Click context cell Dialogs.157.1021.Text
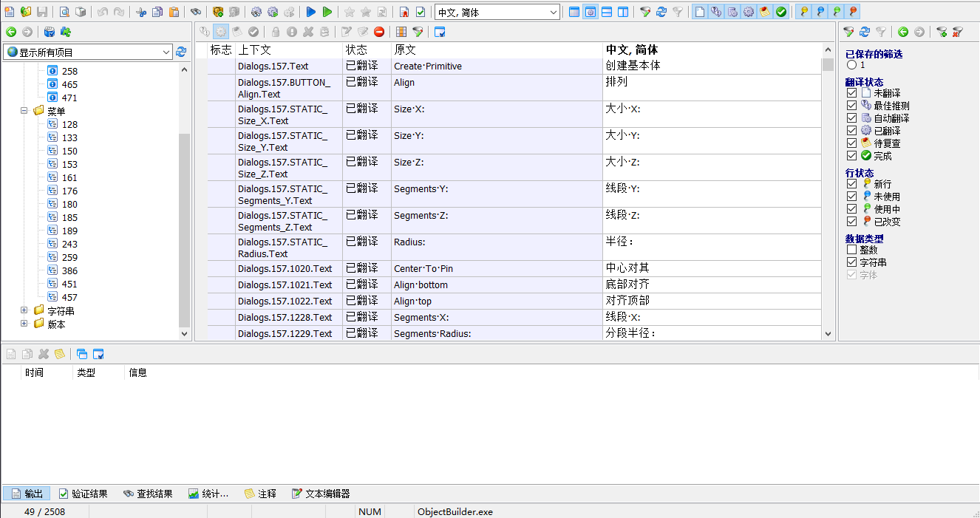This screenshot has width=980, height=518. click(x=289, y=284)
